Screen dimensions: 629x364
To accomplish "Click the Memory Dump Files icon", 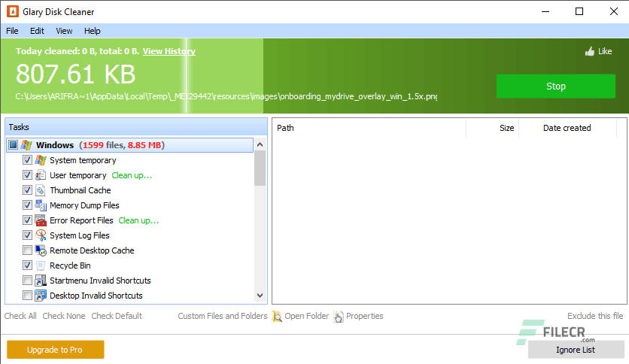I will [x=41, y=205].
